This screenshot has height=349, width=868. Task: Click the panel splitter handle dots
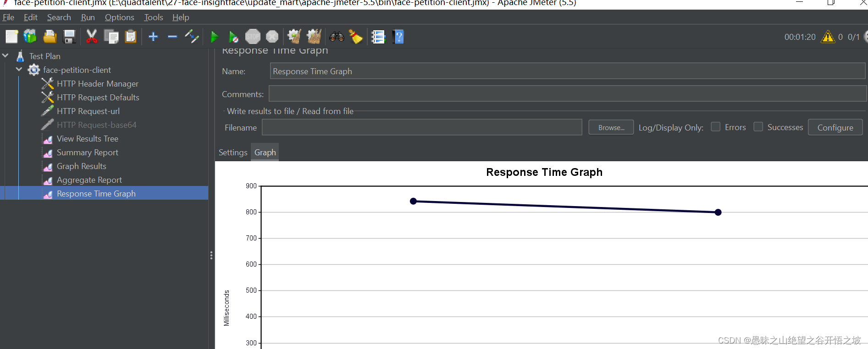click(x=211, y=256)
